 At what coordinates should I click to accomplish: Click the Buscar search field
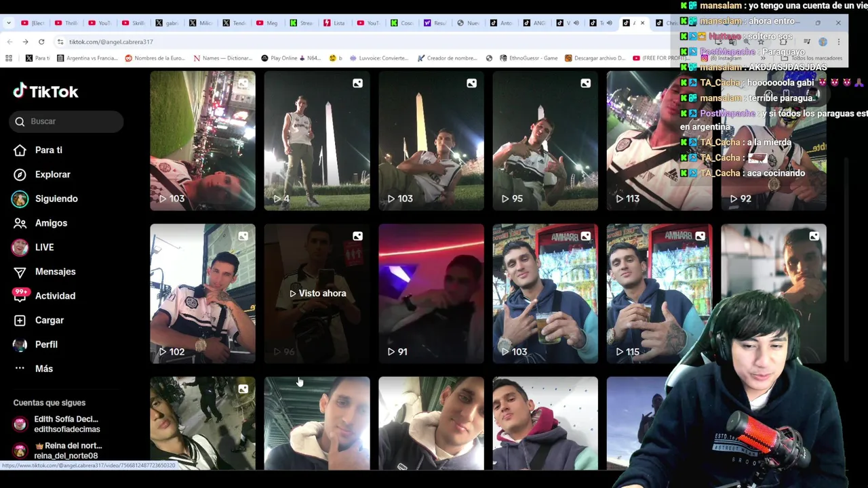[66, 121]
